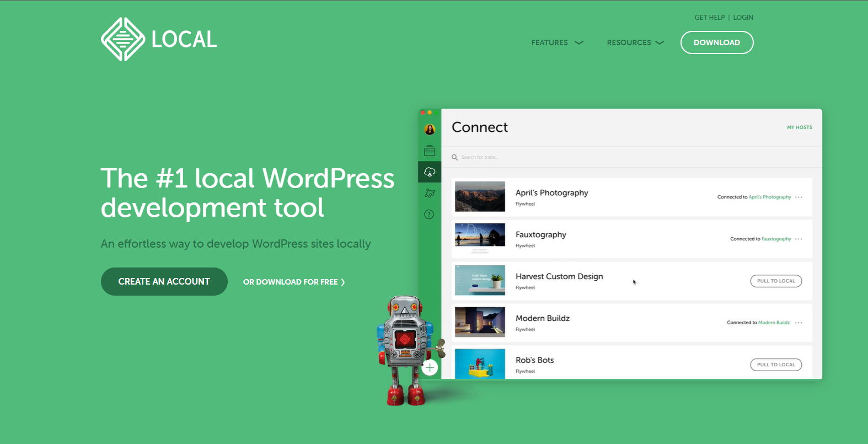This screenshot has width=868, height=444.
Task: Click Pull to Local for Rob's Bots
Action: (x=776, y=365)
